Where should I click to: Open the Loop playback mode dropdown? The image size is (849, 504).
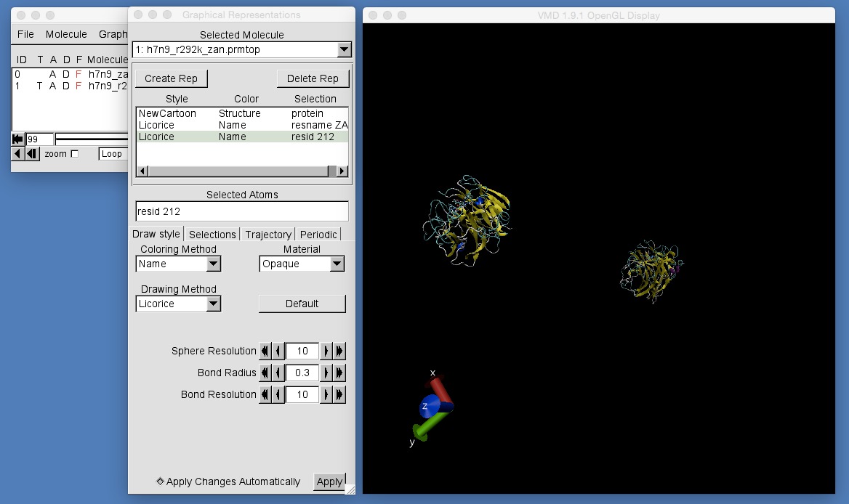tap(113, 153)
